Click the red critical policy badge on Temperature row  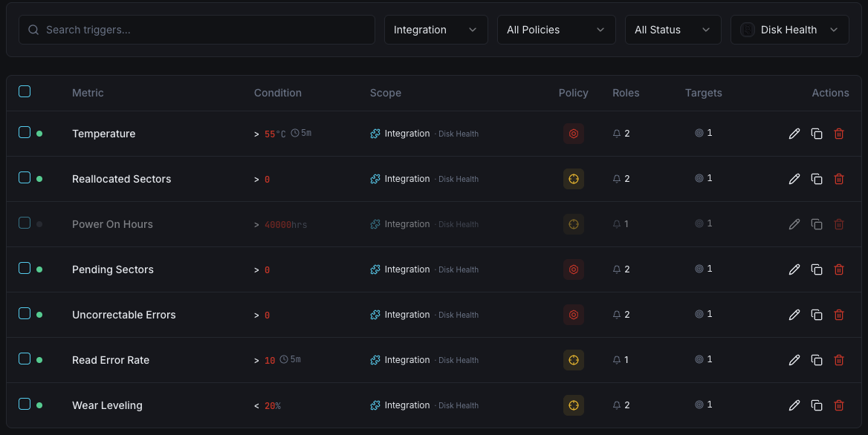[x=573, y=134]
